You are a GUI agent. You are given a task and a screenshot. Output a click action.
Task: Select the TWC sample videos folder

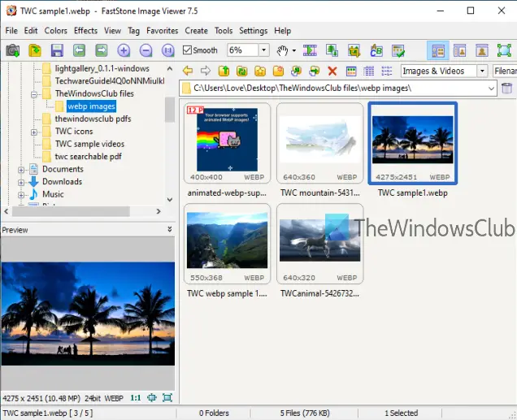click(89, 144)
